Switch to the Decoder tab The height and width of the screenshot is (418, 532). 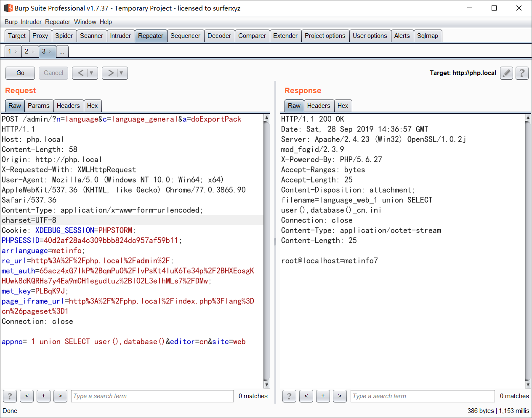coord(219,36)
